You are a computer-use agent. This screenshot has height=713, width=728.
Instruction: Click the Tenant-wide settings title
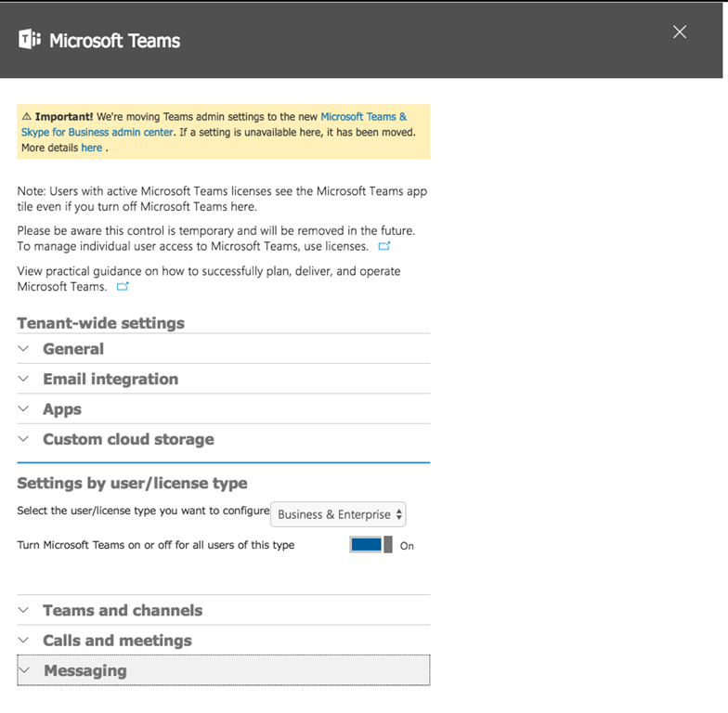(100, 323)
